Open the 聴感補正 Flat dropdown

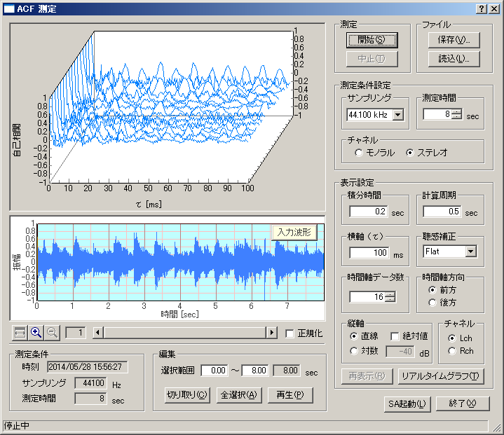[x=471, y=251]
